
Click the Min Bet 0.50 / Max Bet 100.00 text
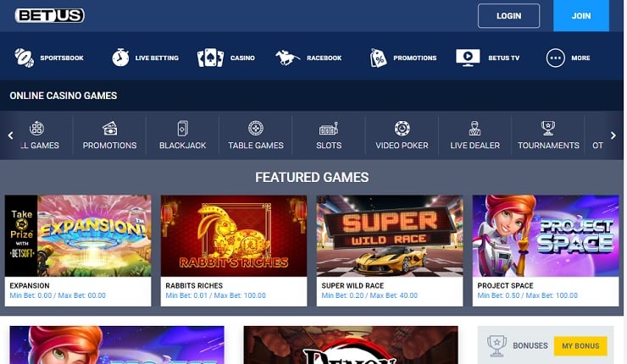(527, 295)
